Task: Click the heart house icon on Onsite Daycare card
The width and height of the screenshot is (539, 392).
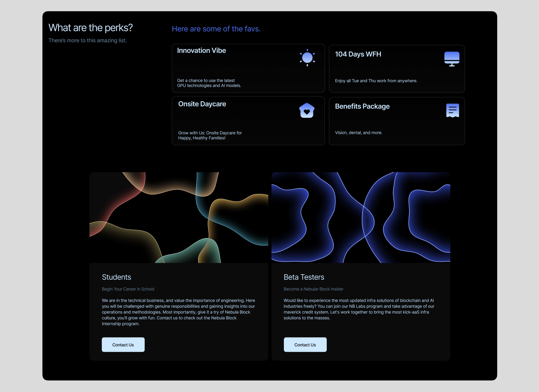Action: pos(307,110)
